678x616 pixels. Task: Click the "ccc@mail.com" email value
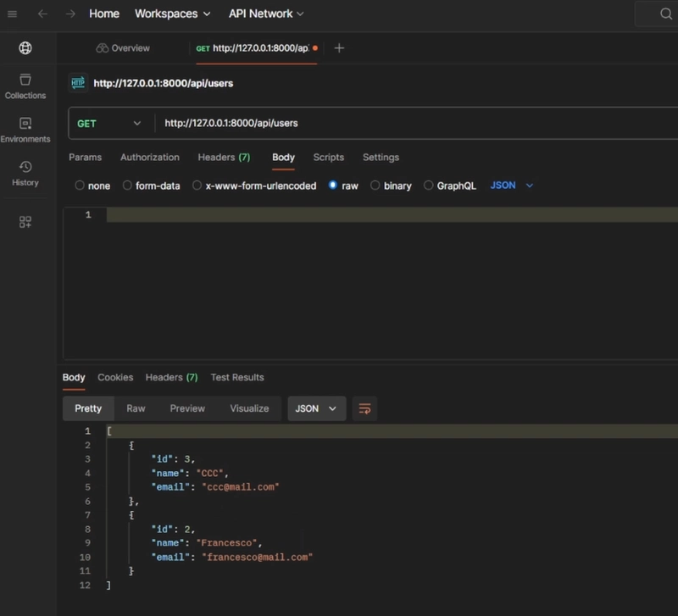coord(241,487)
